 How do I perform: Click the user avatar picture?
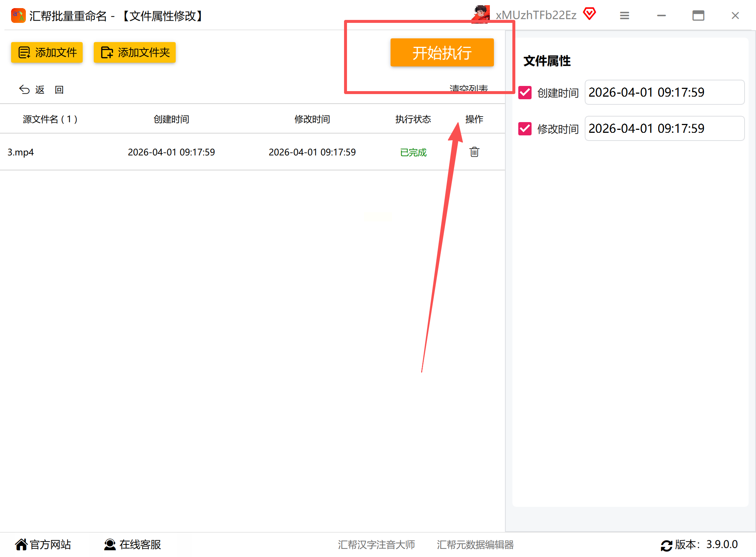(x=481, y=14)
